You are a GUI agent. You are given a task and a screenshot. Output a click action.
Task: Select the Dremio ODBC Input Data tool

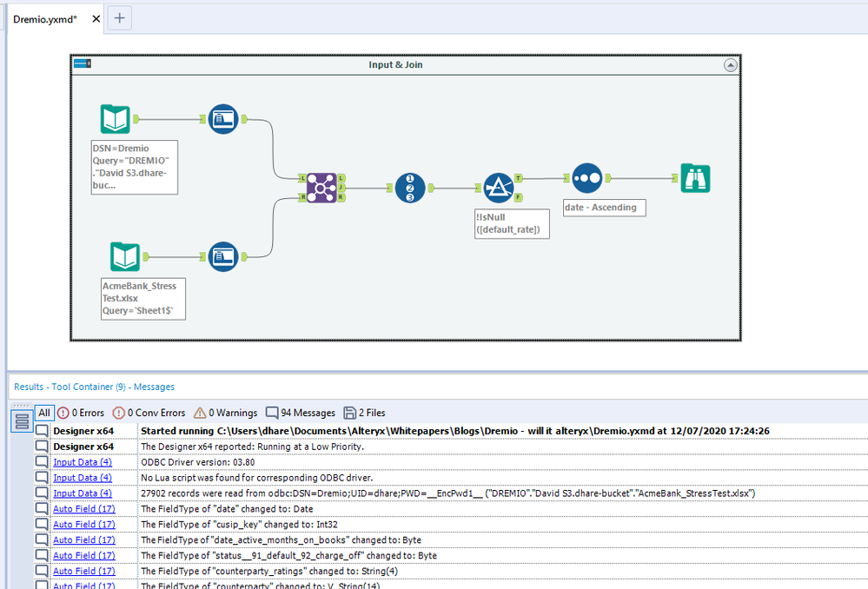[x=116, y=119]
